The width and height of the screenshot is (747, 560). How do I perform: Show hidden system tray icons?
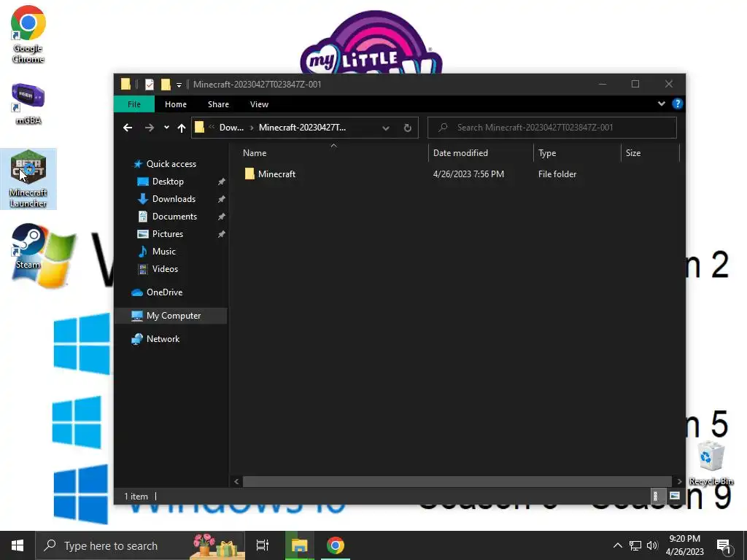pyautogui.click(x=617, y=545)
